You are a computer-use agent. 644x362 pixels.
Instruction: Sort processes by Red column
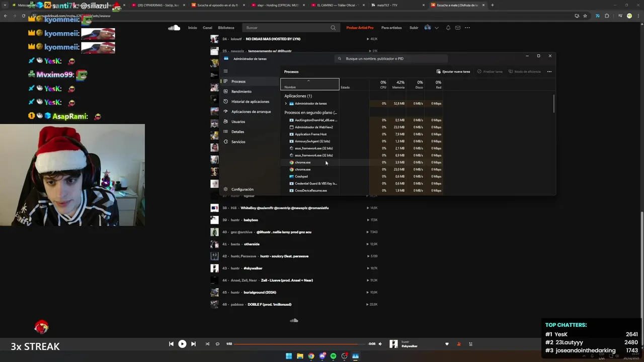[437, 84]
